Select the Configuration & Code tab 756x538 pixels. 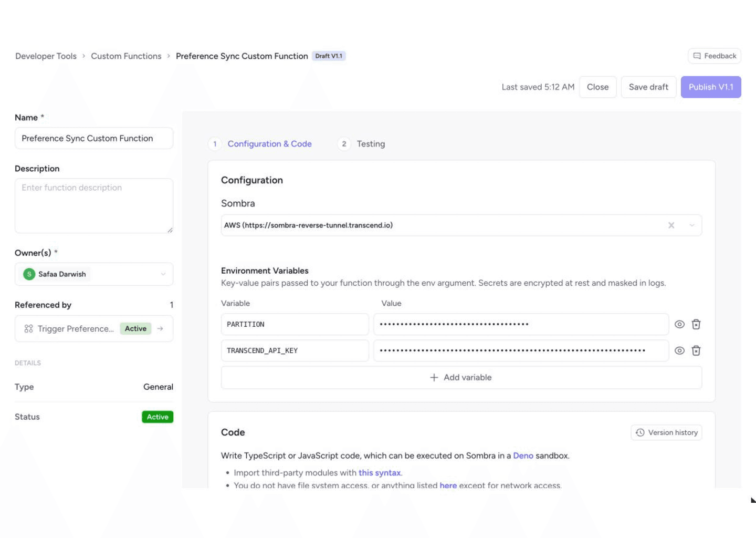[x=260, y=144]
